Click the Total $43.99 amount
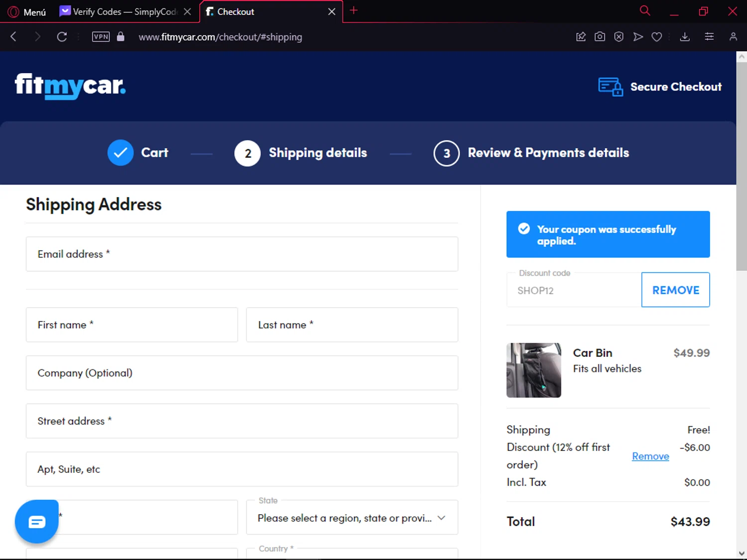The image size is (747, 560). coord(690,522)
